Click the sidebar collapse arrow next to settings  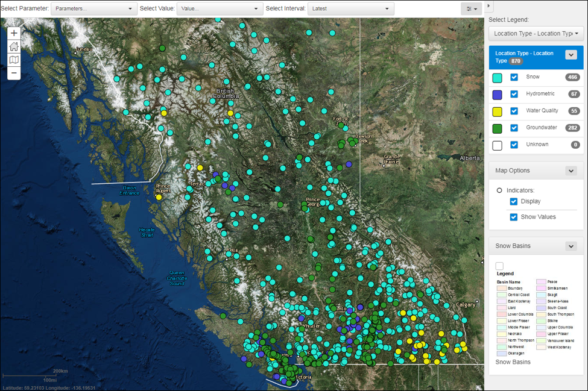pyautogui.click(x=488, y=6)
